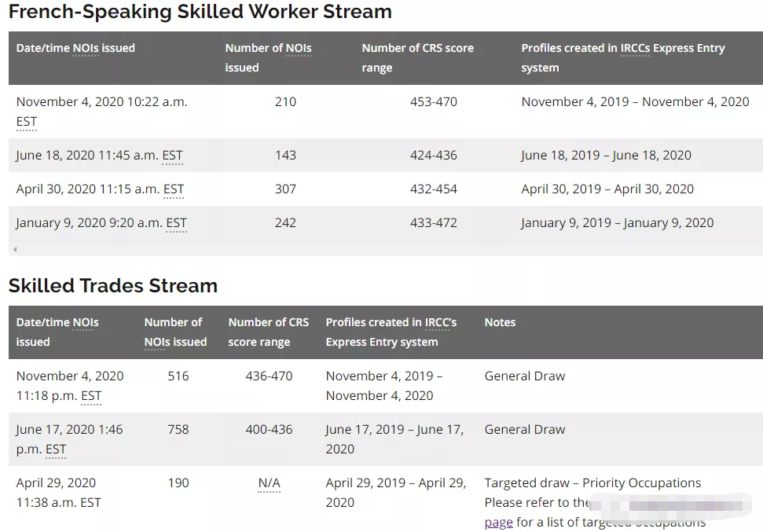Click the 453-470 CRS score range cell
Screen dimensions: 763x532
(433, 102)
